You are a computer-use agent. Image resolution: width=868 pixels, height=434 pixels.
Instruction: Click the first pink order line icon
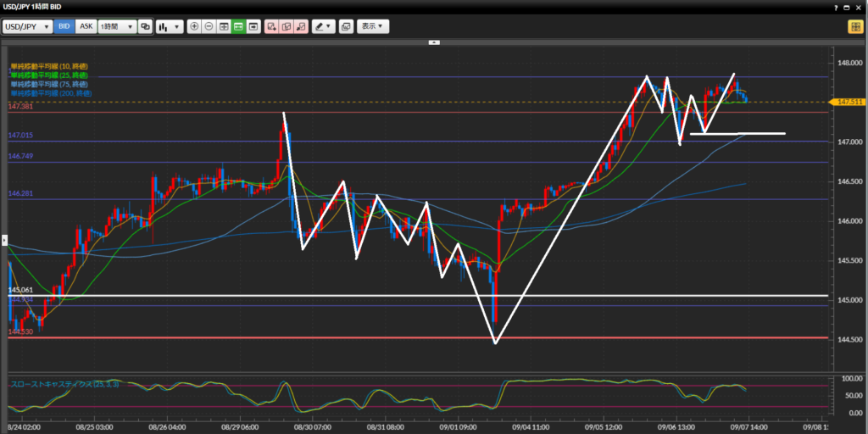pos(271,26)
